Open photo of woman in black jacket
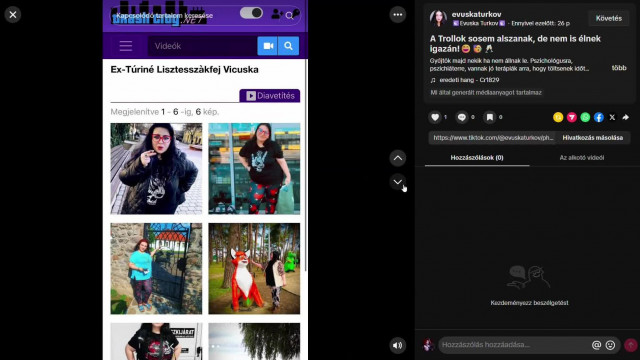The height and width of the screenshot is (360, 640). pos(156,169)
